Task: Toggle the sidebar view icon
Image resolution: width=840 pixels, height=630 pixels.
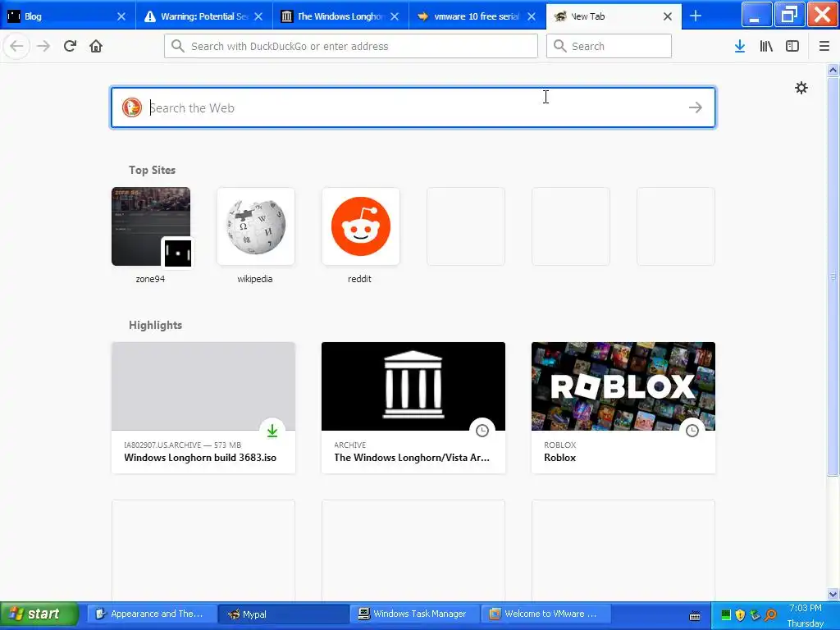Action: click(792, 46)
